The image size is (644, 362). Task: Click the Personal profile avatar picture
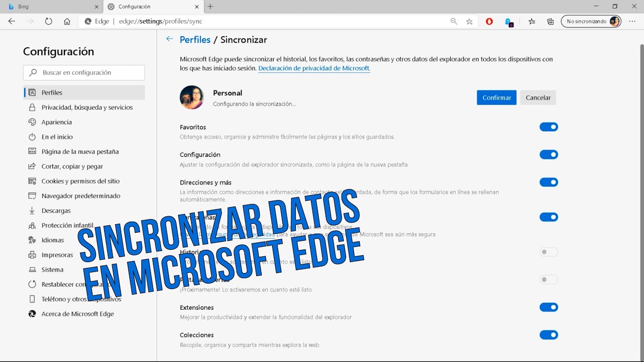pos(192,98)
